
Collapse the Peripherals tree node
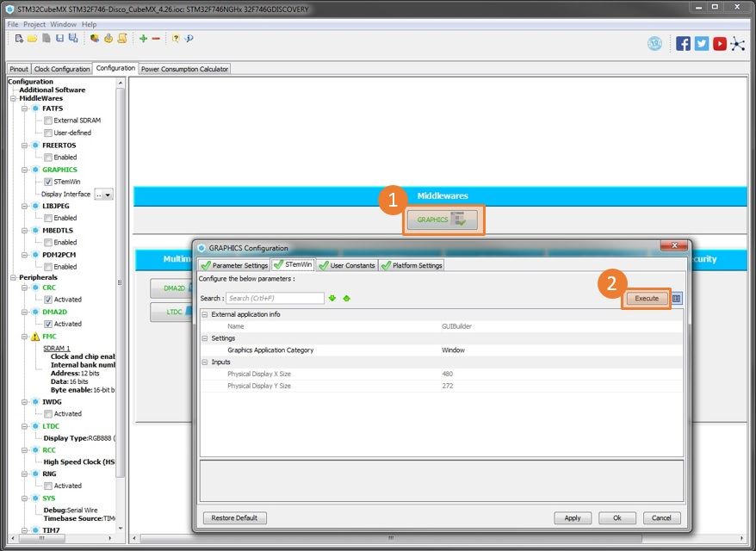(13, 278)
